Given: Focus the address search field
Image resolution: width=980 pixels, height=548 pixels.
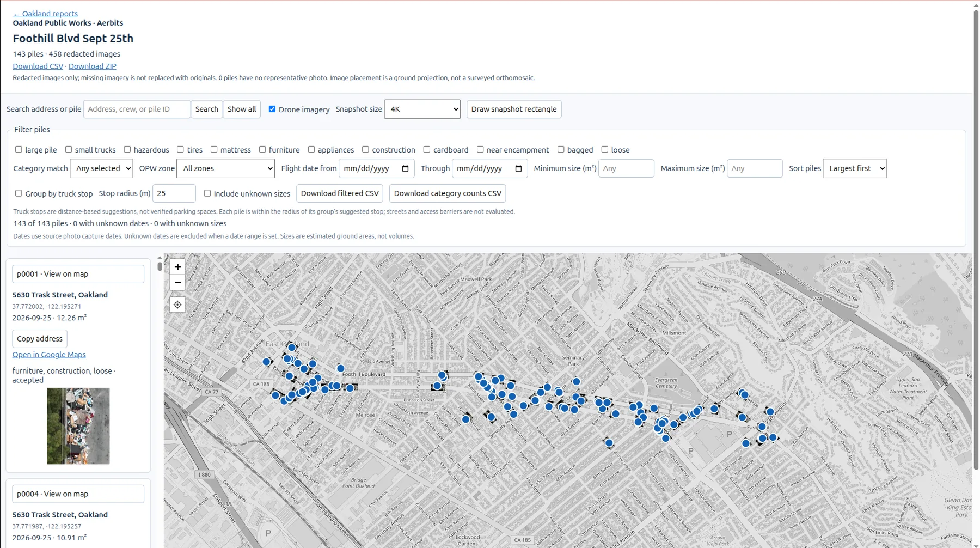Looking at the screenshot, I should (x=137, y=109).
